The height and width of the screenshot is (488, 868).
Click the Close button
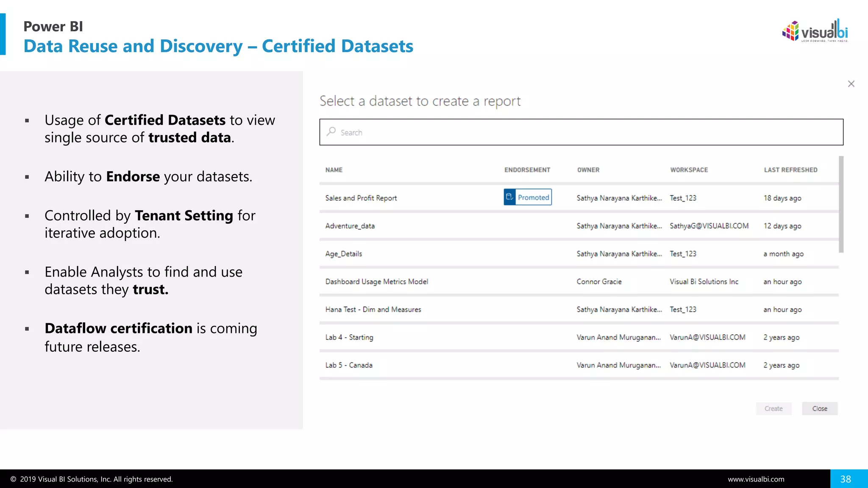pos(820,408)
